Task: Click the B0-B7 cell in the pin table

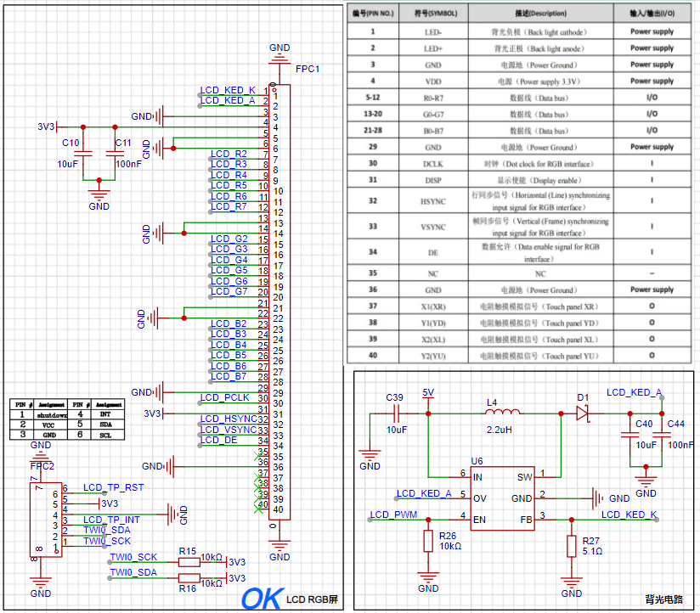Action: [x=433, y=131]
